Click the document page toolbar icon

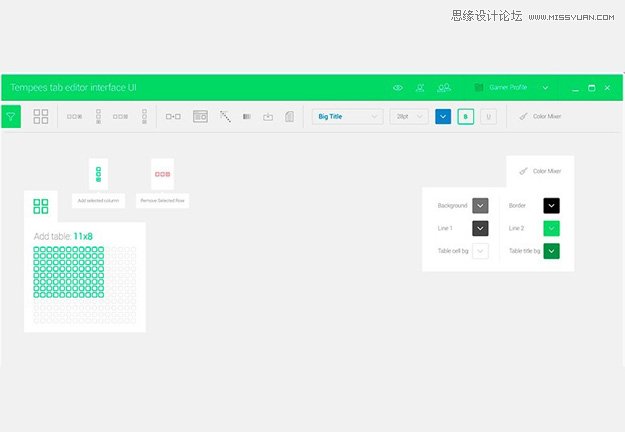(x=289, y=116)
